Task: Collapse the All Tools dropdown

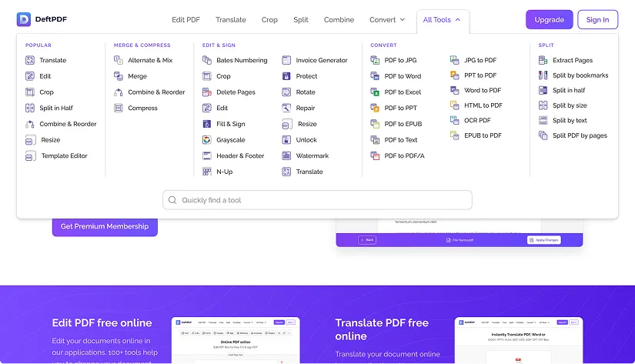Action: coord(442,19)
